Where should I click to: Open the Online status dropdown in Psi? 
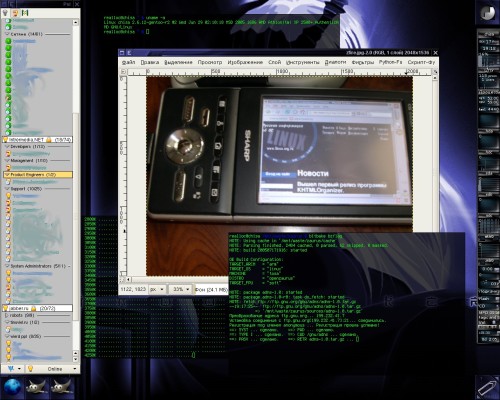(52, 369)
